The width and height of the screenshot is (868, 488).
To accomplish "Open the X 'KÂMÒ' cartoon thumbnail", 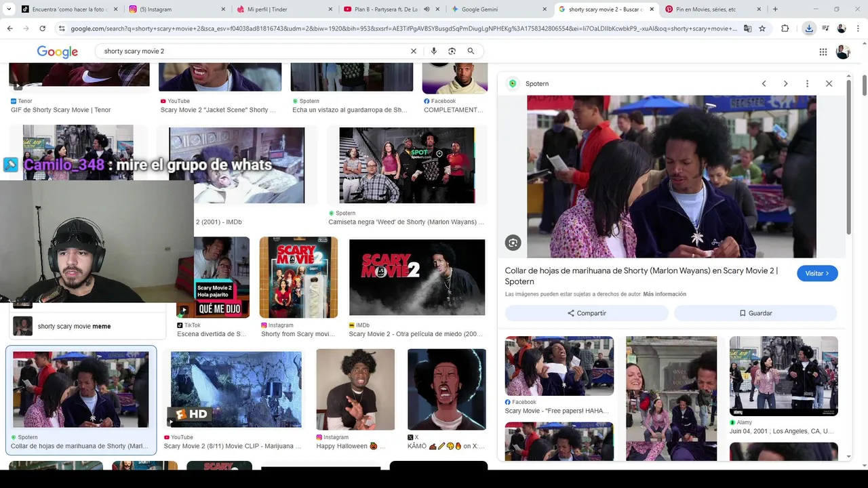I will pos(446,389).
